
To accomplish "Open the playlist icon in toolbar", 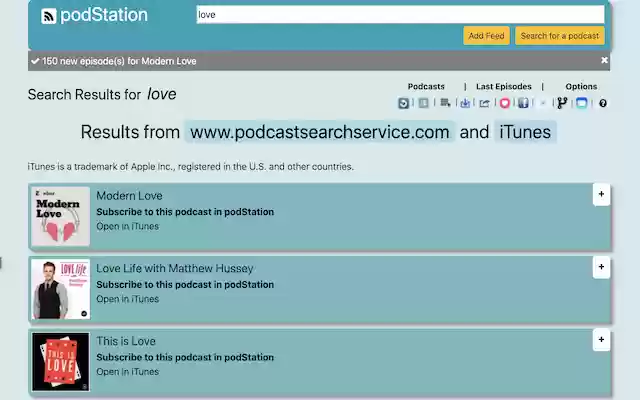I will (445, 103).
